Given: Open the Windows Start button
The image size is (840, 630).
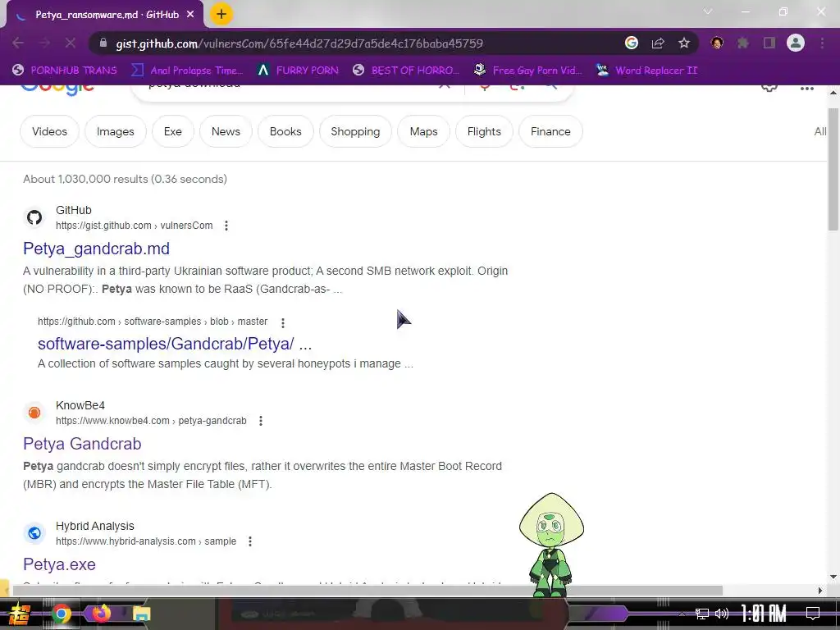Looking at the screenshot, I should [19, 614].
